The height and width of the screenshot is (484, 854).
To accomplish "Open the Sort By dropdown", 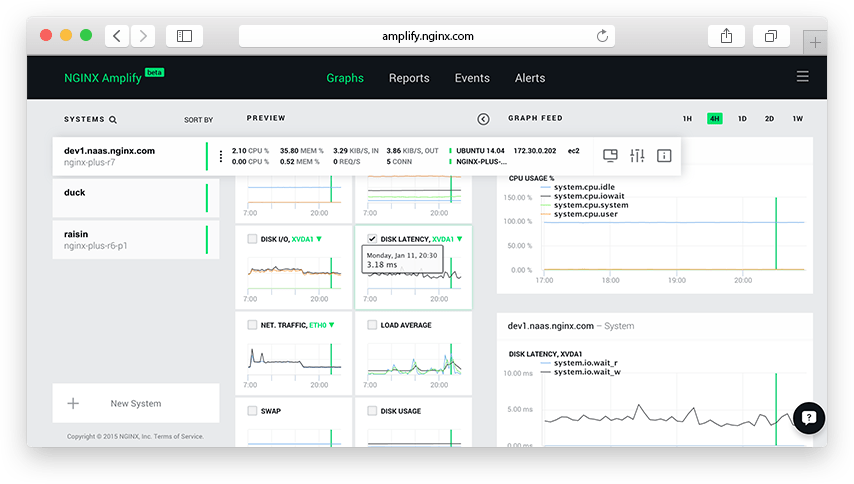I will [198, 120].
